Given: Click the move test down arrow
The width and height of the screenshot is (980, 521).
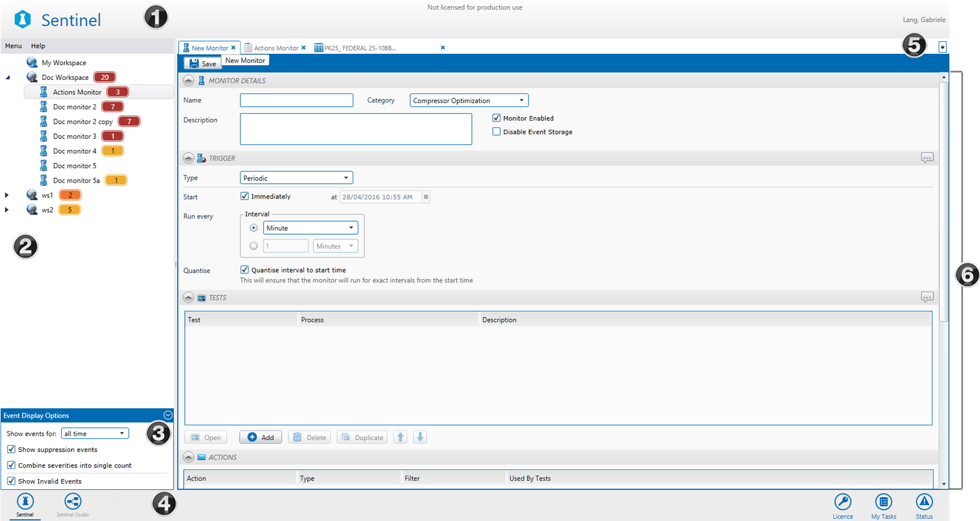Looking at the screenshot, I should 420,437.
